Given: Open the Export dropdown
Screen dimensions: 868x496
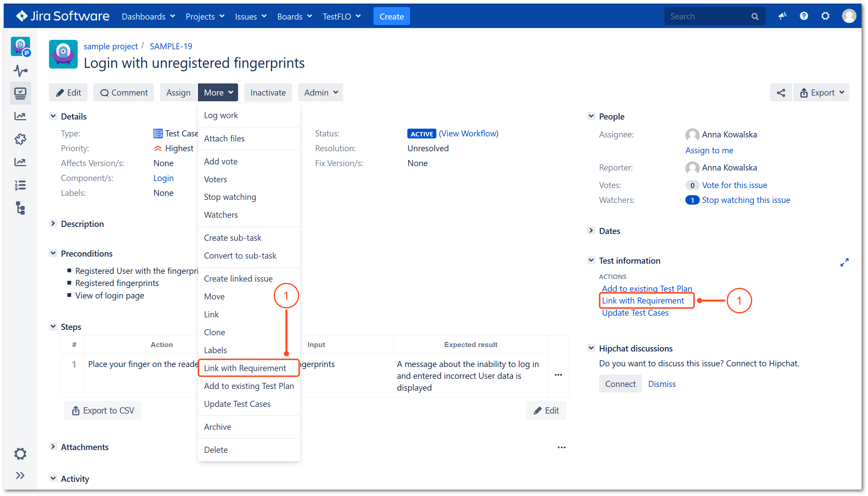Looking at the screenshot, I should coord(821,93).
